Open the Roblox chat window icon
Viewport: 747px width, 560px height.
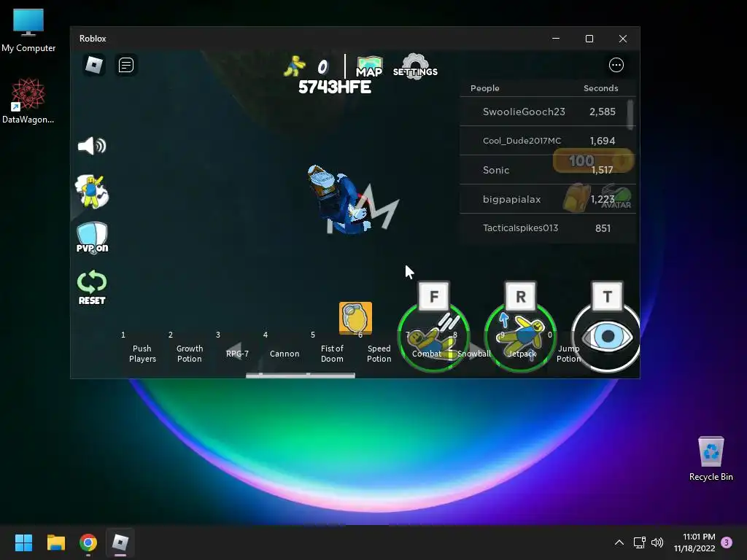(125, 65)
